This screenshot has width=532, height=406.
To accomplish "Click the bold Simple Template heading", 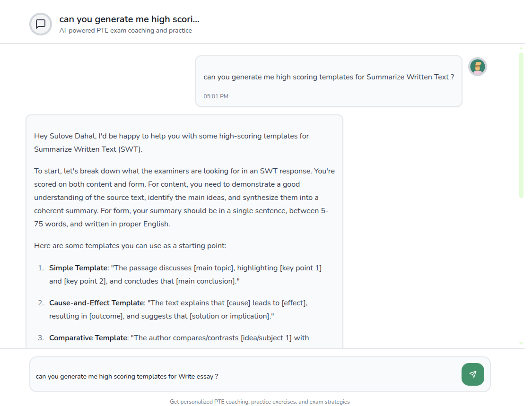I will 78,268.
